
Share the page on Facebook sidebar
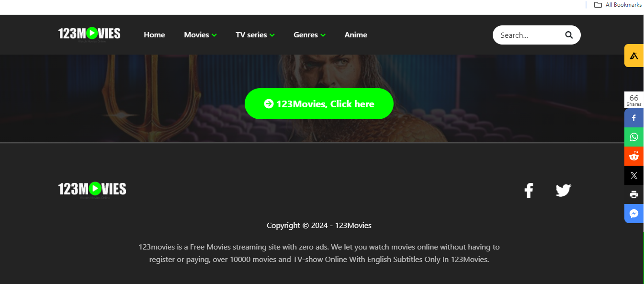click(x=634, y=118)
